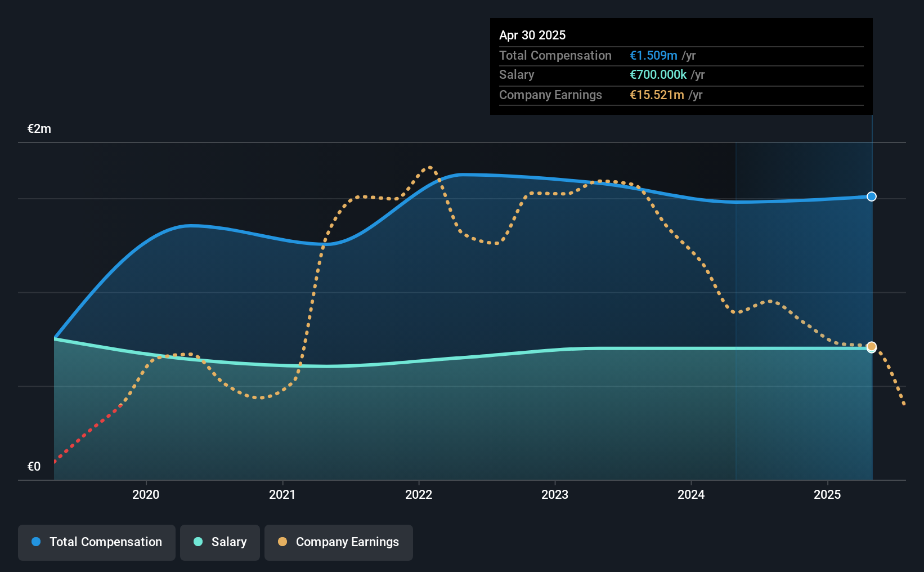924x572 pixels.
Task: Click the €2m y-axis label
Action: 39,129
